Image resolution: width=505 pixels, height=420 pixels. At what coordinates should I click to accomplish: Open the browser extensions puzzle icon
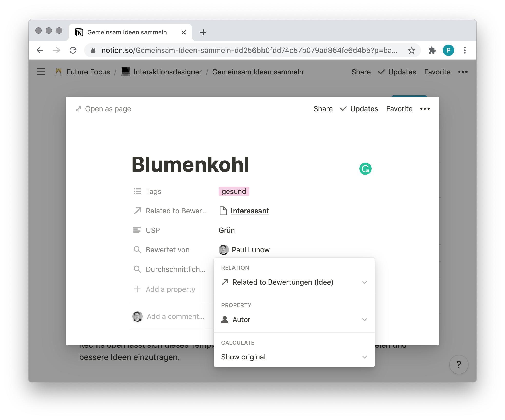tap(432, 50)
